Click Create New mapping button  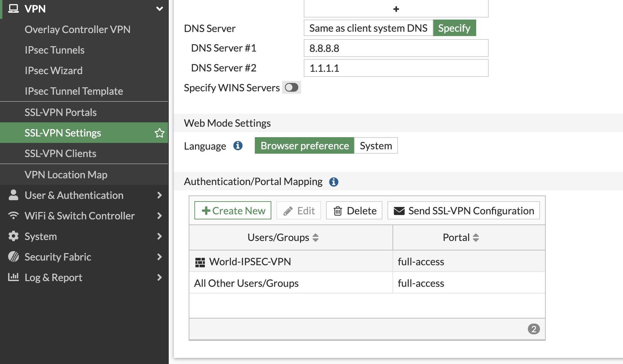(x=233, y=211)
